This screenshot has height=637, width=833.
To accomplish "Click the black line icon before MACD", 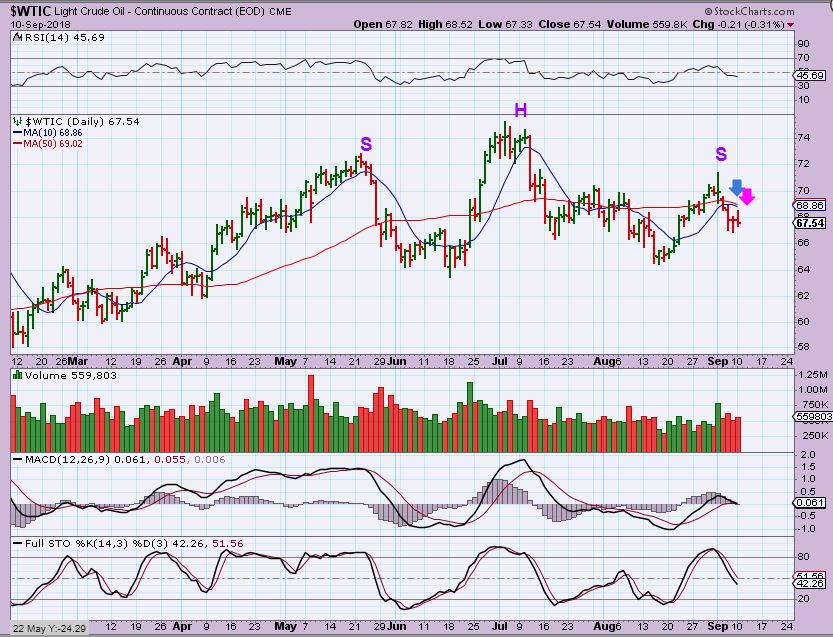I will click(x=17, y=459).
